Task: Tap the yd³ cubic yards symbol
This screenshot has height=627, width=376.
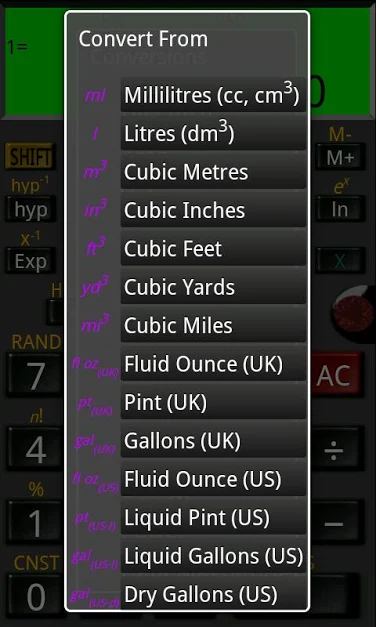Action: 95,287
